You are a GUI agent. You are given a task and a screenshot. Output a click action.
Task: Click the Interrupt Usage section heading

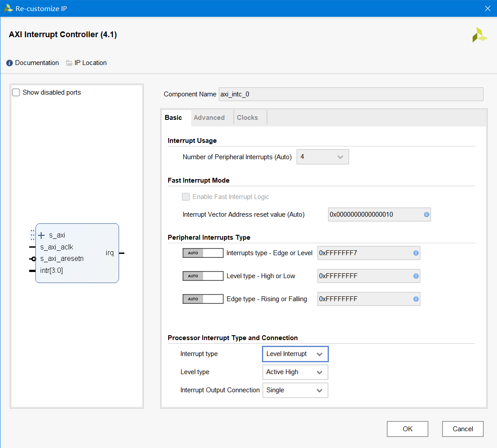192,140
